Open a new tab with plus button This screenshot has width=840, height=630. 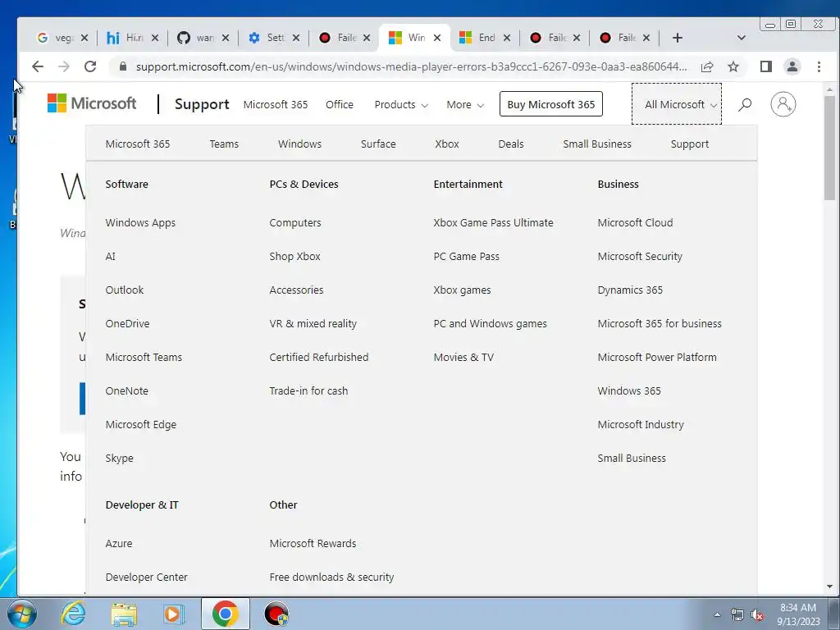click(x=677, y=38)
